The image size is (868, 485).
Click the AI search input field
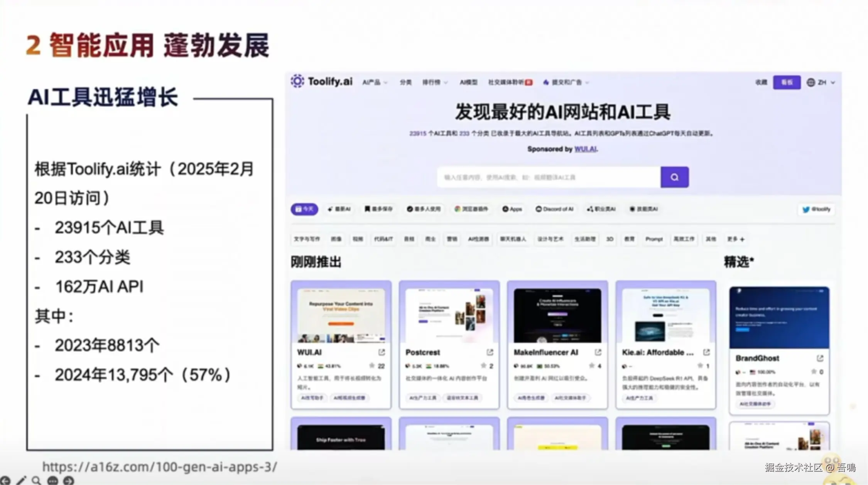point(548,177)
